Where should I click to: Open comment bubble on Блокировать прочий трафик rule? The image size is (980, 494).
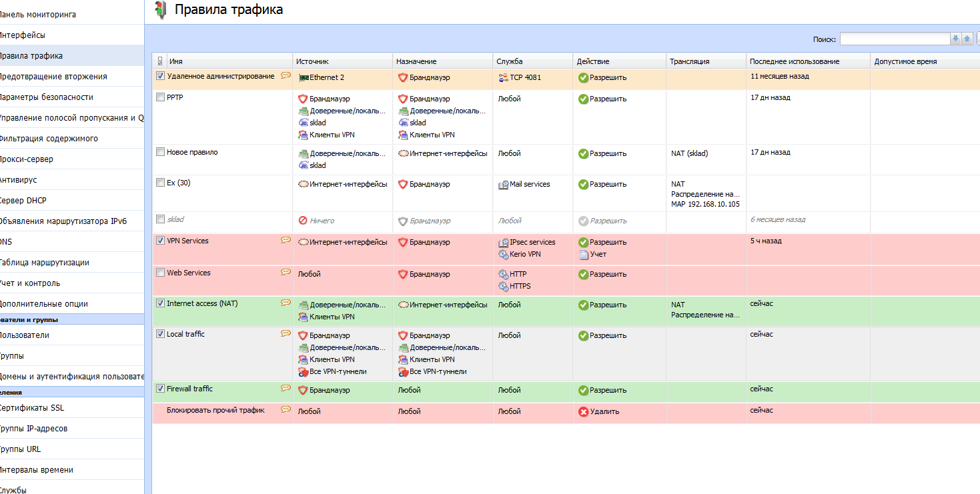click(x=286, y=409)
